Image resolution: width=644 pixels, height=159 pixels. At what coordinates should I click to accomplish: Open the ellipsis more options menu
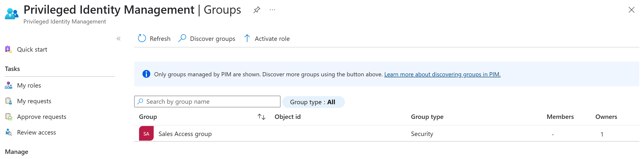[x=272, y=10]
